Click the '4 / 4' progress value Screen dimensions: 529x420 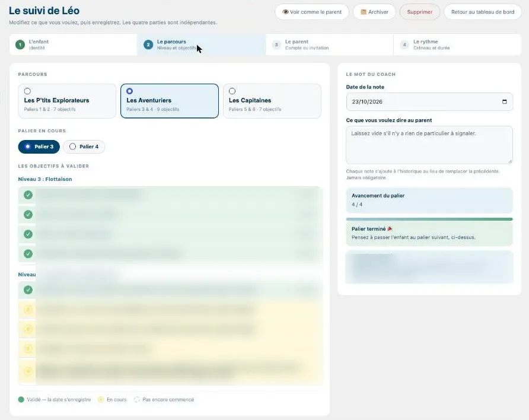click(357, 205)
